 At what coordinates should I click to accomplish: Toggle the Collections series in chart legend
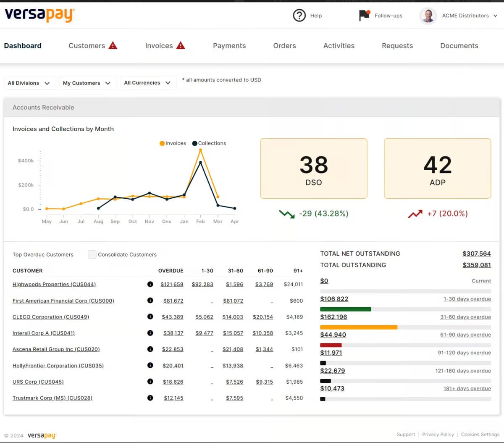coord(209,143)
